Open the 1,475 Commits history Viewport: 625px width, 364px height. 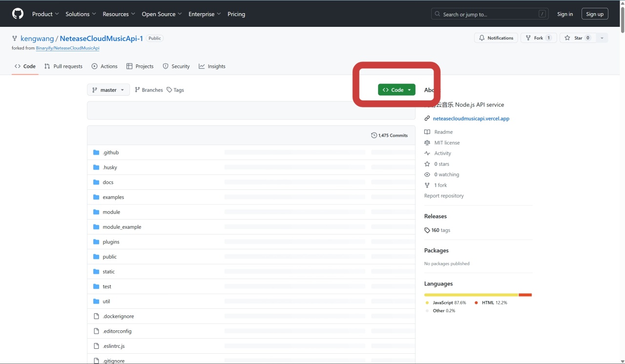click(x=390, y=135)
